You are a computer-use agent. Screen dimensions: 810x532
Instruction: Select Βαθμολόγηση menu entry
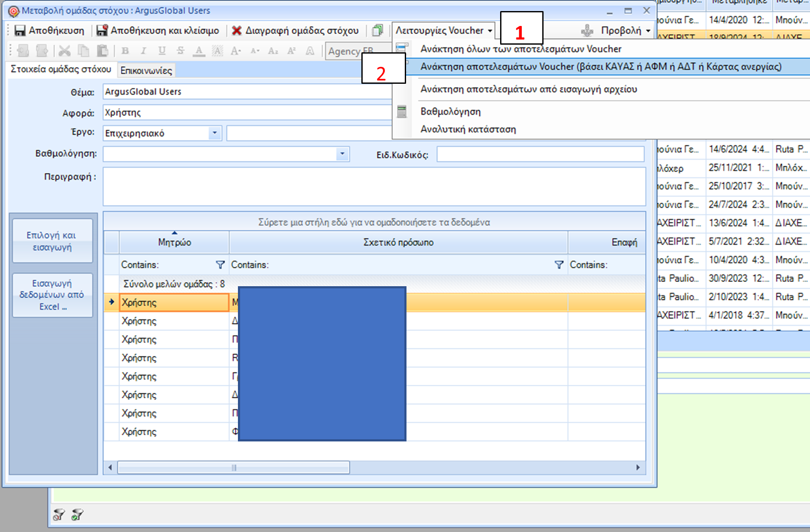coord(450,111)
